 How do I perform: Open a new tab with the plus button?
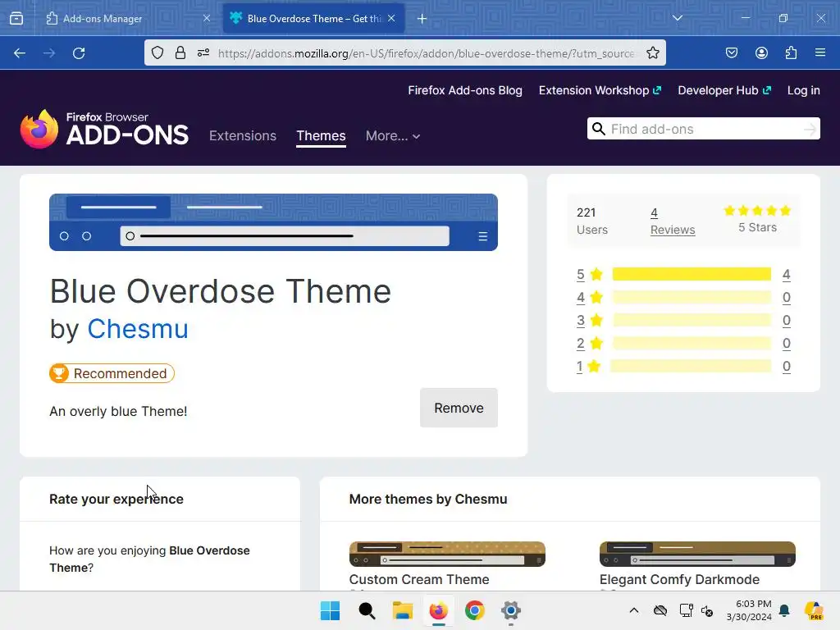422,19
